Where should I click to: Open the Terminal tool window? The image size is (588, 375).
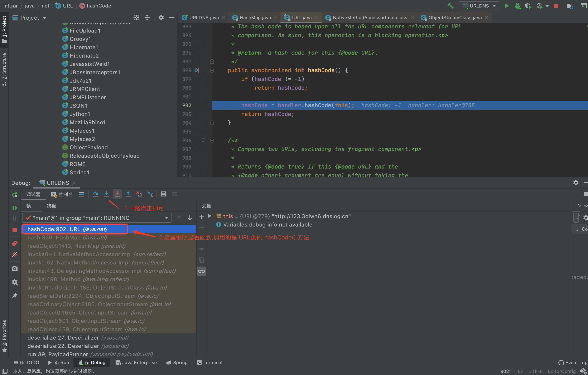tap(210, 362)
